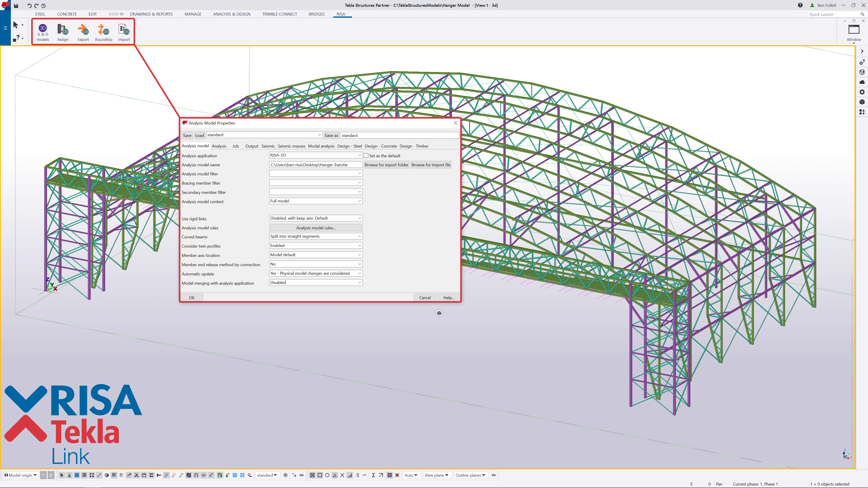Click OK in Analysis Model Properties

(x=192, y=298)
